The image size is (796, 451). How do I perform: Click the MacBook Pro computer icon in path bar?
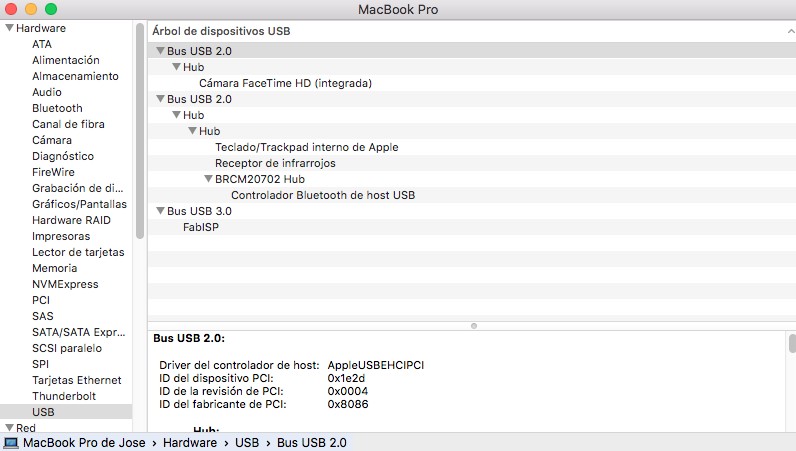point(11,443)
